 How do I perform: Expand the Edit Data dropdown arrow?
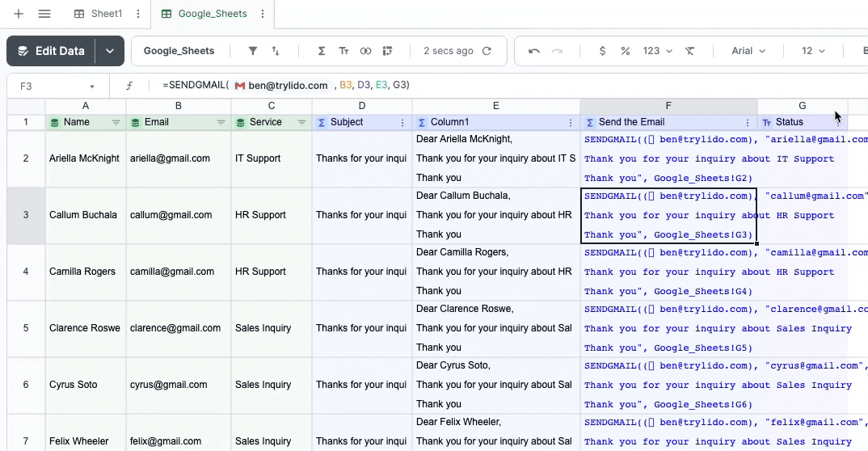(110, 51)
